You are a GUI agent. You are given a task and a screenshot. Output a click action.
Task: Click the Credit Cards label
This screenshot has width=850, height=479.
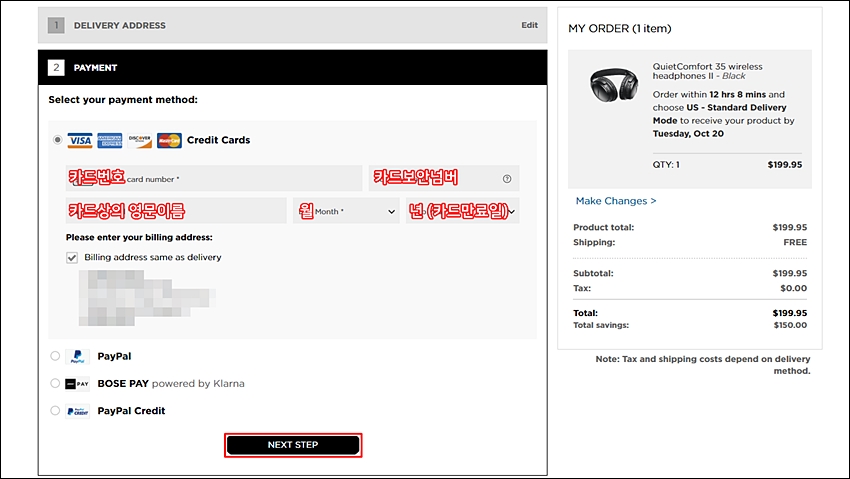[218, 140]
